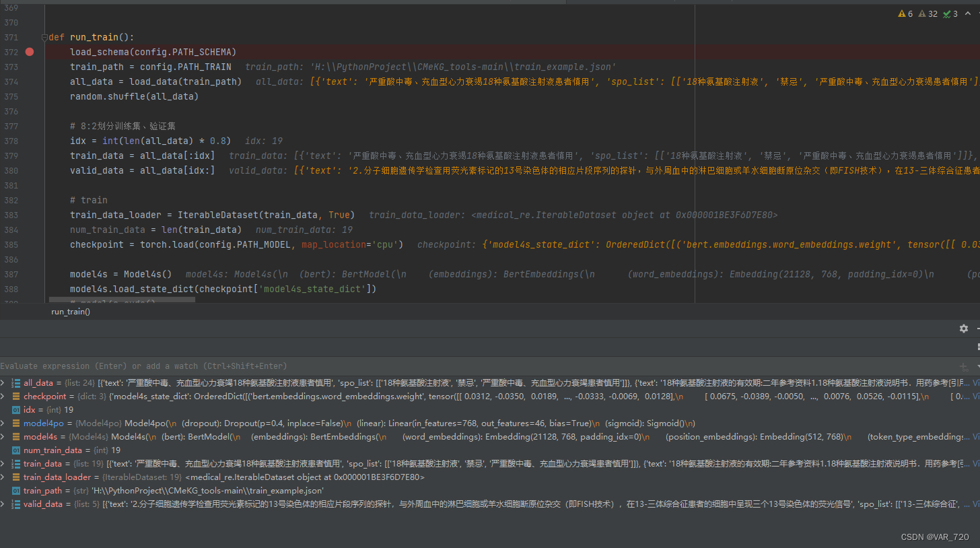The image size is (980, 548).
Task: Select the idx = {int} 19 variable row
Action: pyautogui.click(x=490, y=410)
